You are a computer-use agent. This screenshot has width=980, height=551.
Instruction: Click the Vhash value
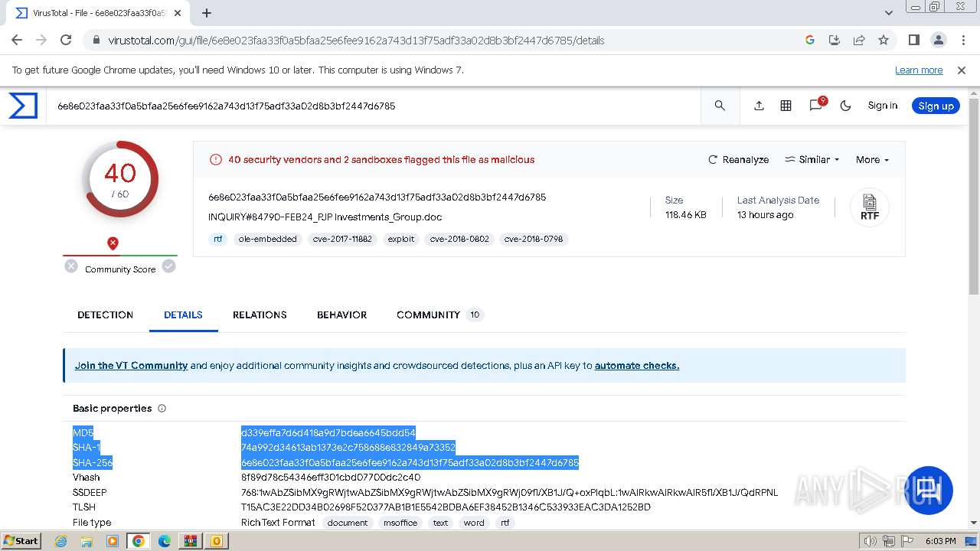click(331, 478)
